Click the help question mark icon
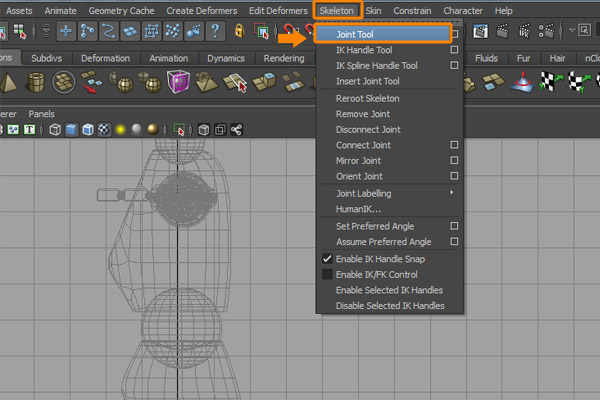 coord(216,31)
